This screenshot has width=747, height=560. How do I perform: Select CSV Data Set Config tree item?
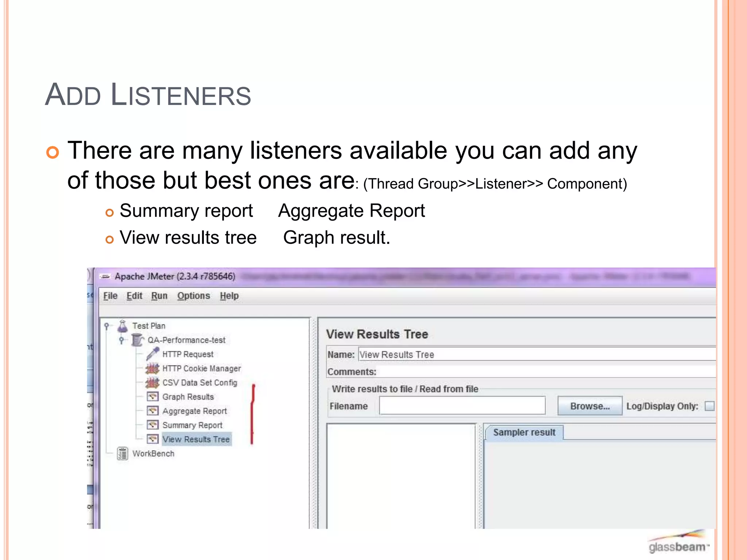pos(200,383)
